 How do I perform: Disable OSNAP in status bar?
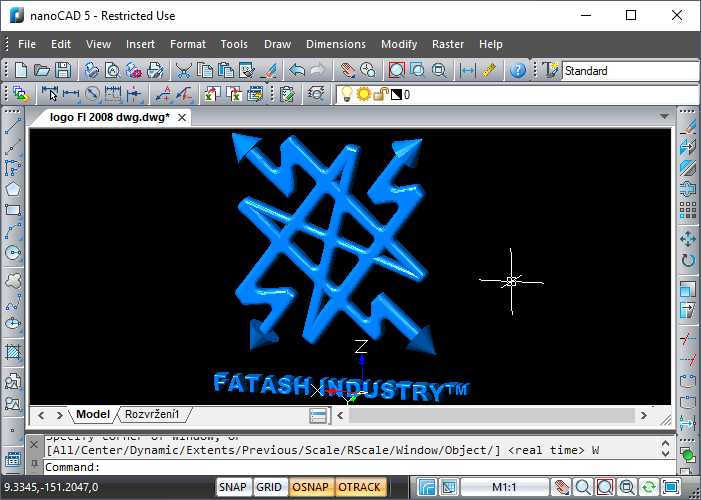(309, 487)
